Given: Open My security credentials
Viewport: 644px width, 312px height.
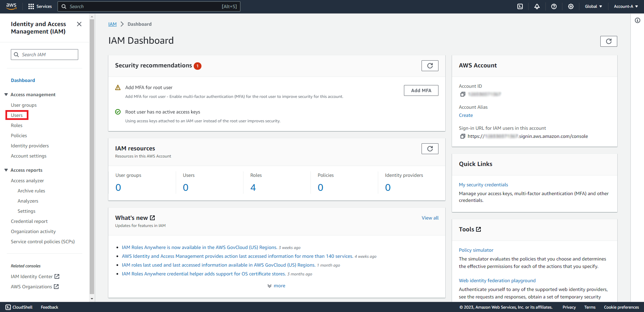Looking at the screenshot, I should tap(484, 185).
